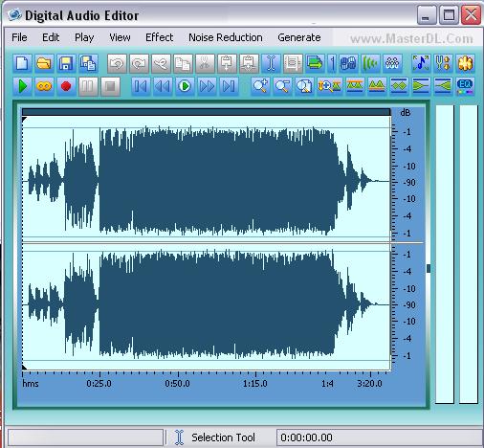Click the time position field 0:00:00.00
This screenshot has height=448, width=484.
point(379,437)
